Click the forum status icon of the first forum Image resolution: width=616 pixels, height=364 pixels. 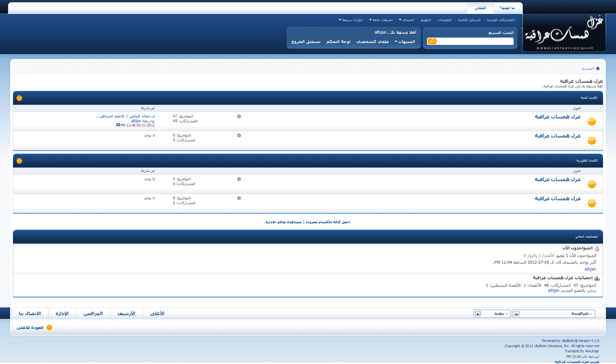(x=591, y=122)
